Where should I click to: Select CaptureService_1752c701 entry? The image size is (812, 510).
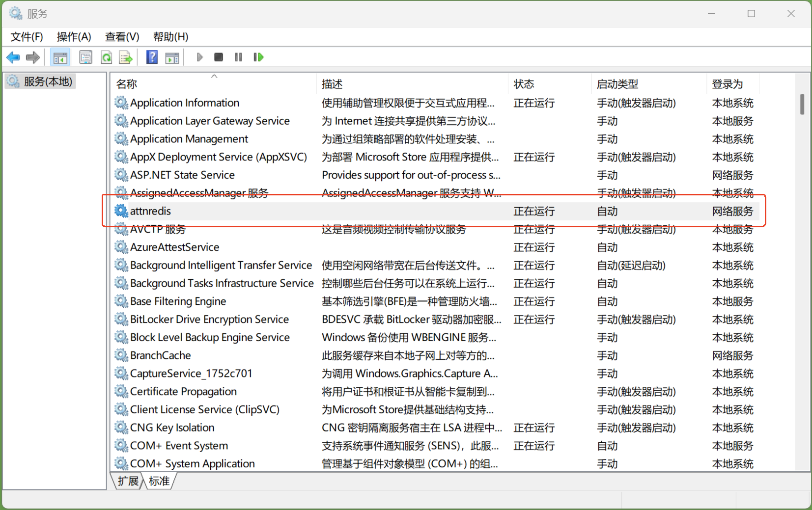pos(191,374)
